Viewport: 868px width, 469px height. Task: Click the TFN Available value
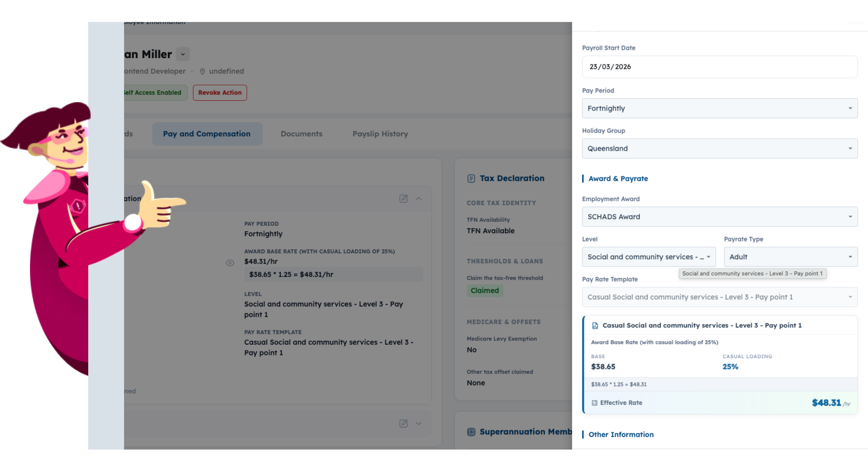pos(490,231)
